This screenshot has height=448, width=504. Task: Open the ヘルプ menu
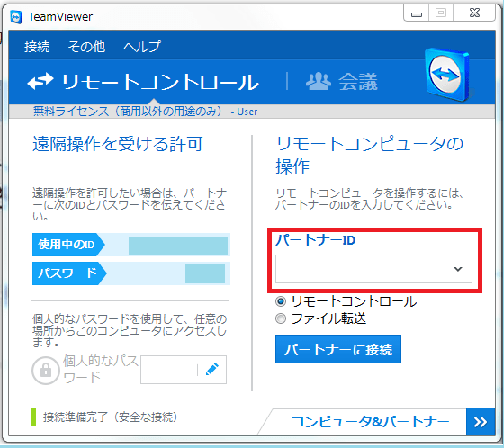[x=142, y=47]
